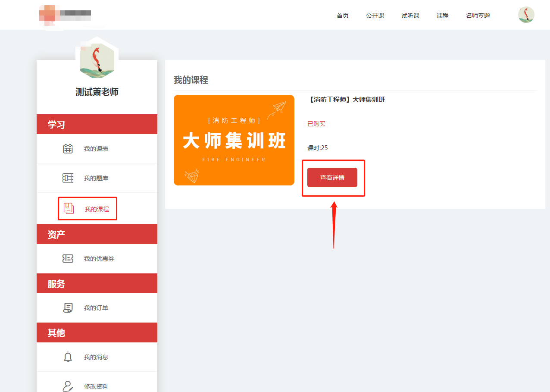Screen dimensions: 550x392
Task: Open the 名师专题 page
Action: coord(478,15)
